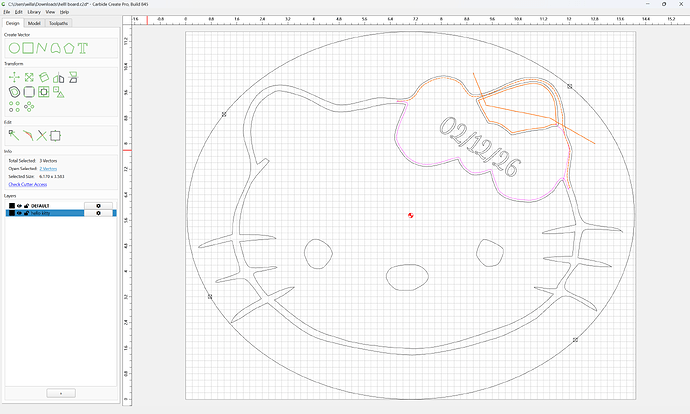Click the DEFAULT layer color swatch

click(x=12, y=206)
